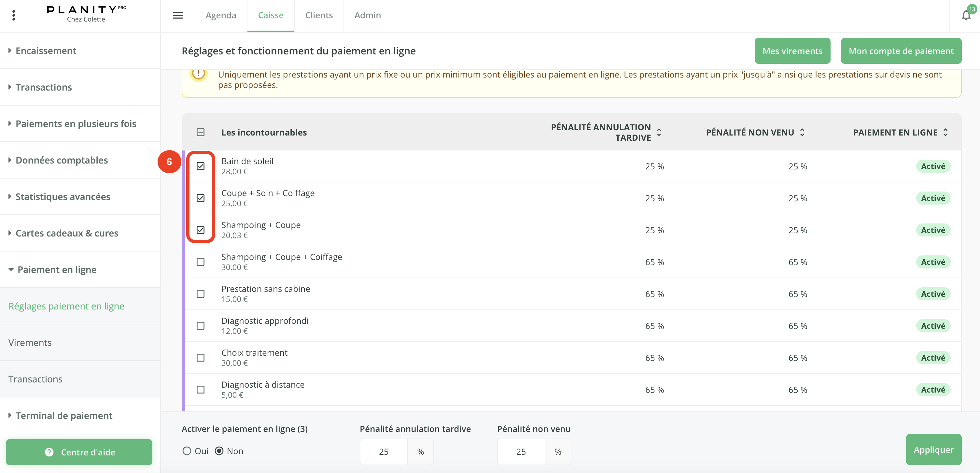Sort by Pénalité annulation tardive arrows
The width and height of the screenshot is (980, 473).
coord(659,133)
